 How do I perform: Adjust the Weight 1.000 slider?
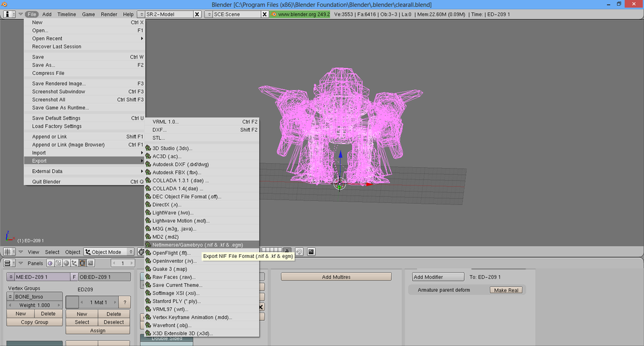35,305
